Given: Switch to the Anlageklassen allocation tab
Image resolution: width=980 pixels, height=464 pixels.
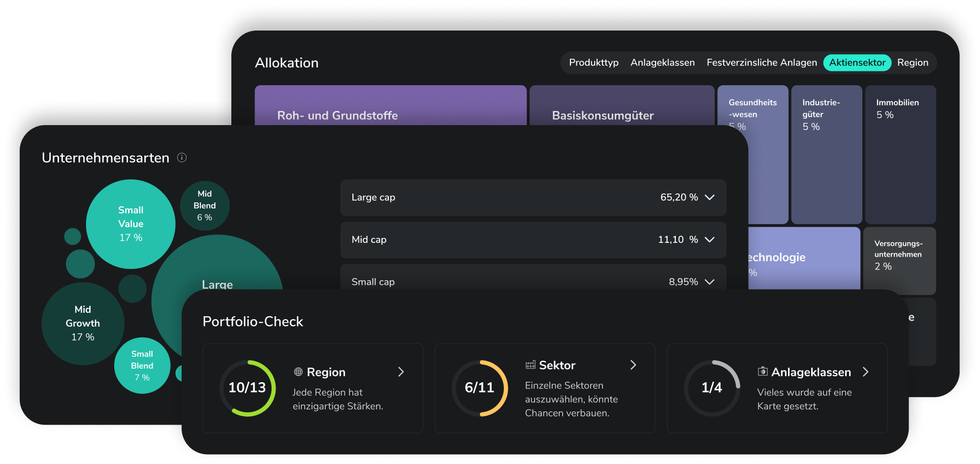Looking at the screenshot, I should tap(663, 63).
